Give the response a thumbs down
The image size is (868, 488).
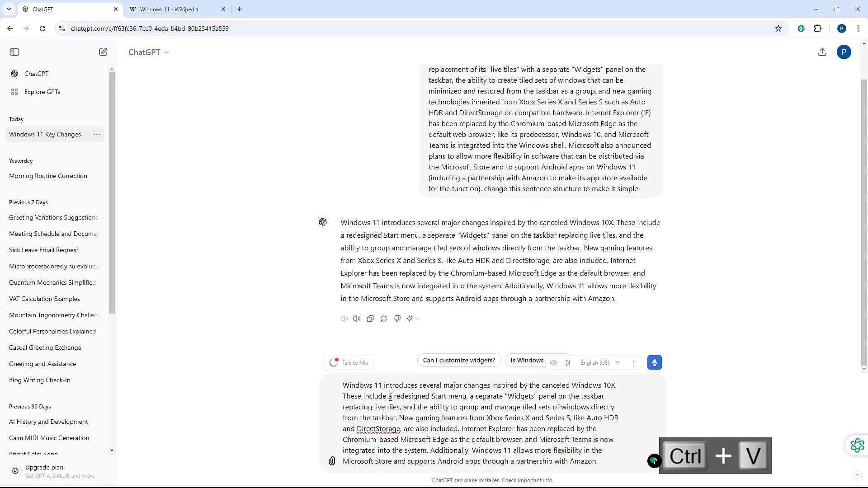coord(397,319)
